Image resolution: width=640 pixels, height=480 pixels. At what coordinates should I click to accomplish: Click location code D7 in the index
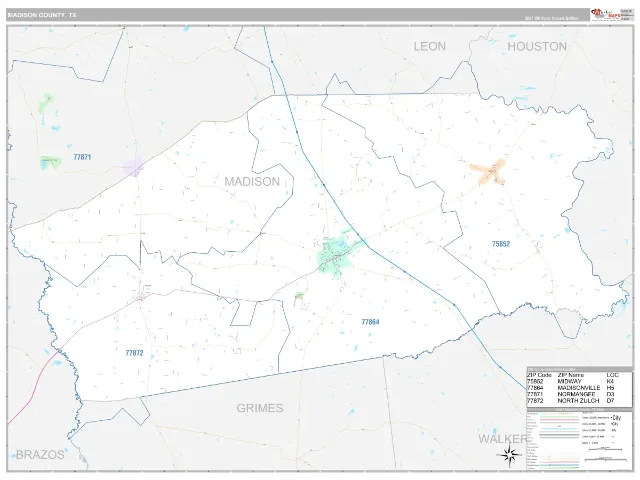click(x=610, y=401)
